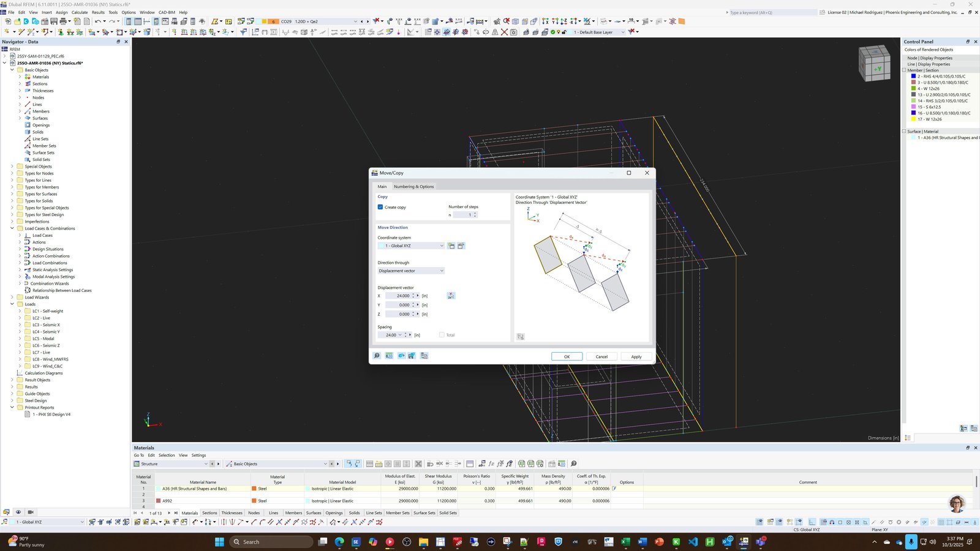Switch to the Sections tab in table
Image resolution: width=980 pixels, height=551 pixels.
(x=209, y=513)
